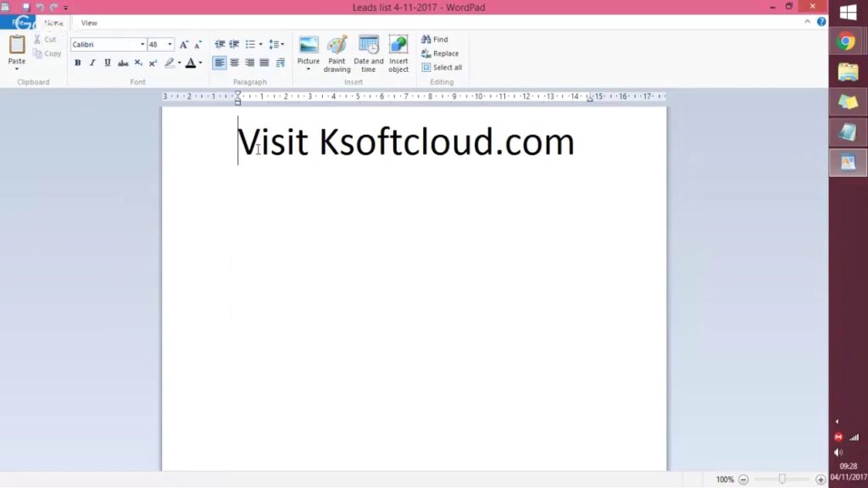Open the File menu tab

click(x=18, y=23)
